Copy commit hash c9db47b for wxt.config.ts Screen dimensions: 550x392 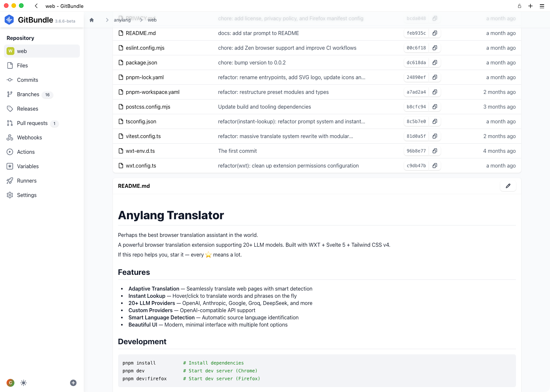pos(435,166)
